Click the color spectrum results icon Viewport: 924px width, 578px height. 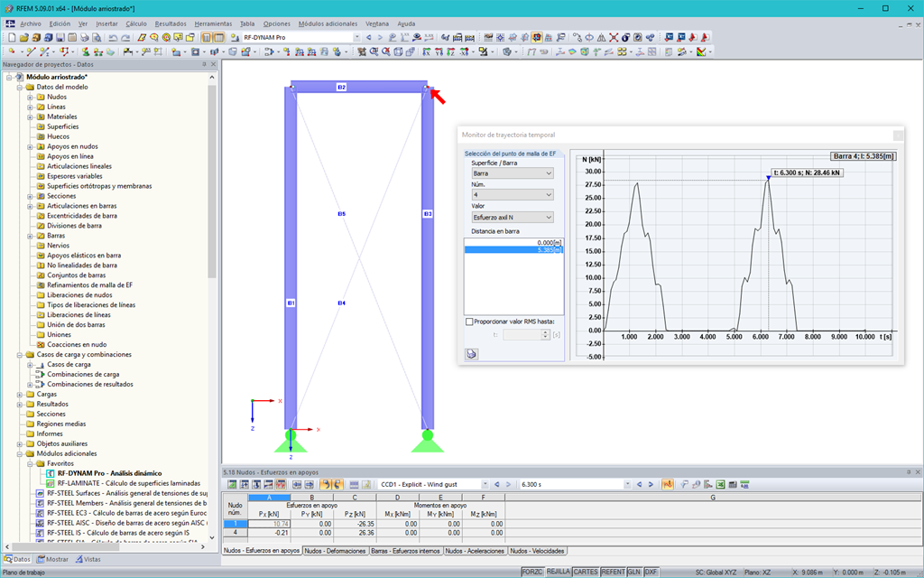tap(701, 51)
